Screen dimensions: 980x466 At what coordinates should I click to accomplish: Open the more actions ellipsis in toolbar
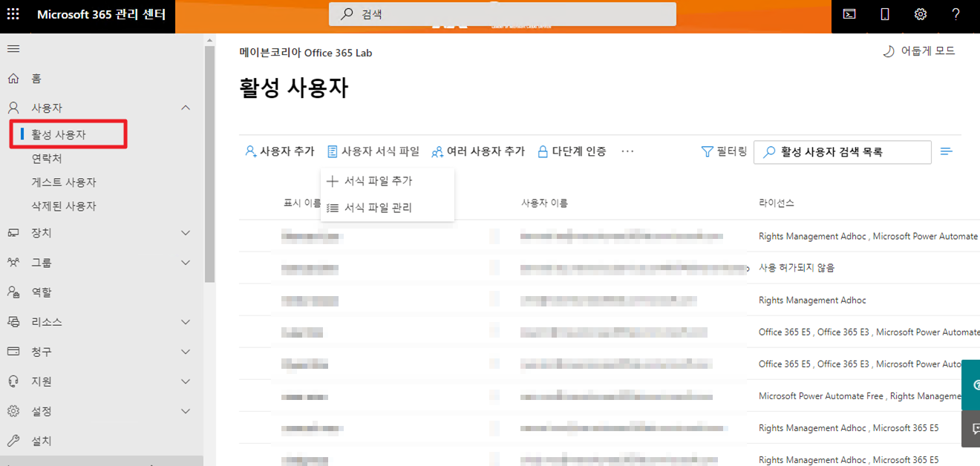point(627,151)
